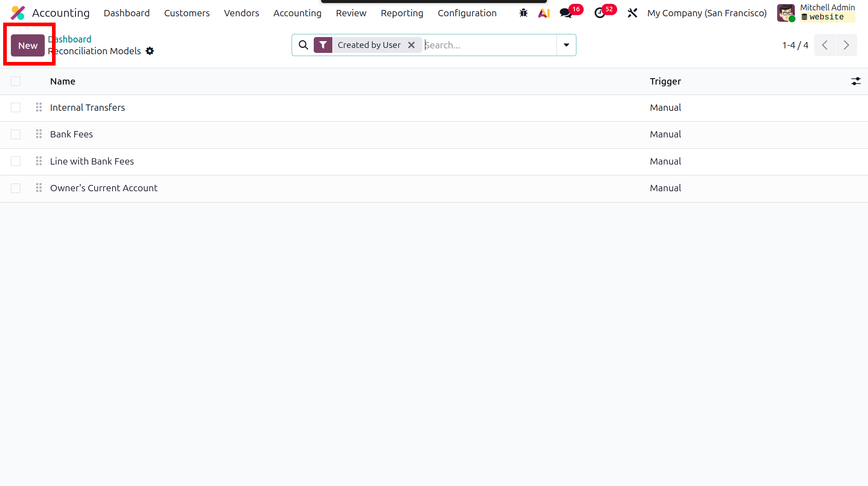Open the My Company (San Francisco) switcher
The height and width of the screenshot is (486, 868).
pos(707,13)
